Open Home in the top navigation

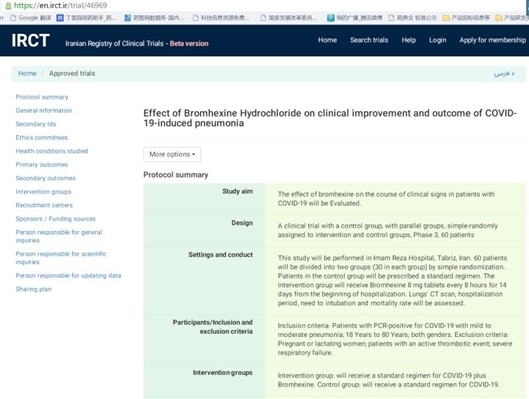point(327,40)
